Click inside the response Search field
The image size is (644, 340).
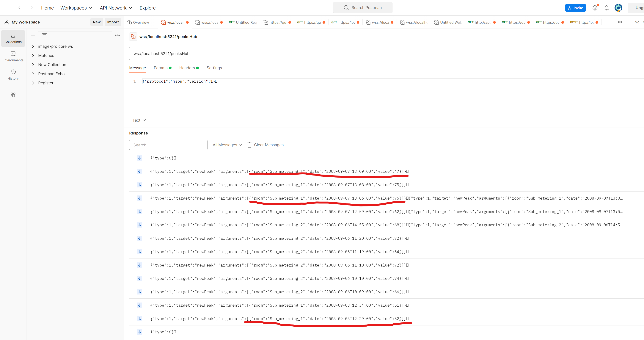[x=168, y=145]
